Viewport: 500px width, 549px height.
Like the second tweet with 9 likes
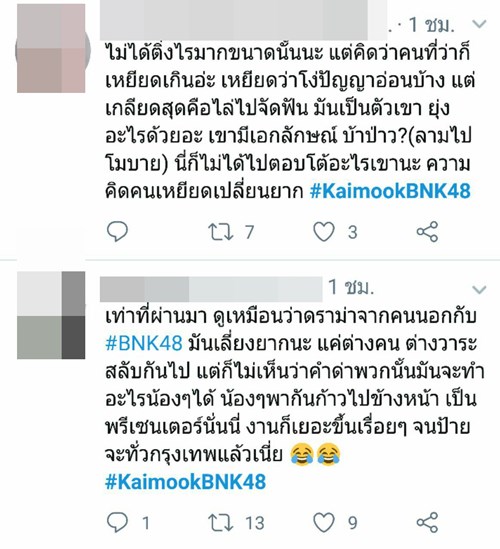324,522
